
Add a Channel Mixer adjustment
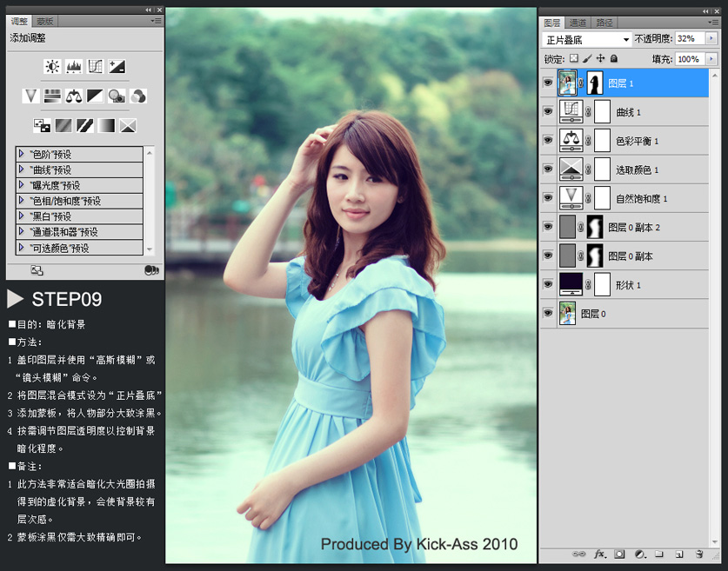pyautogui.click(x=138, y=96)
